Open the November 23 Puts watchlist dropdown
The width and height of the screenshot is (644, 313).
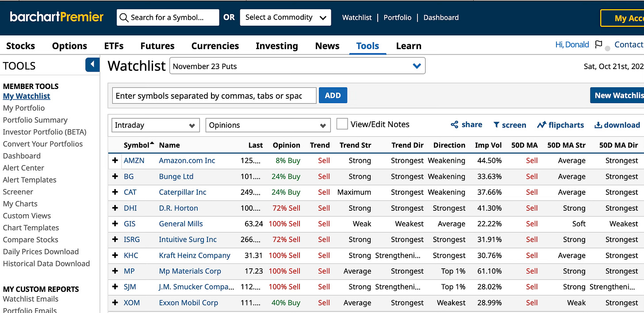click(297, 66)
